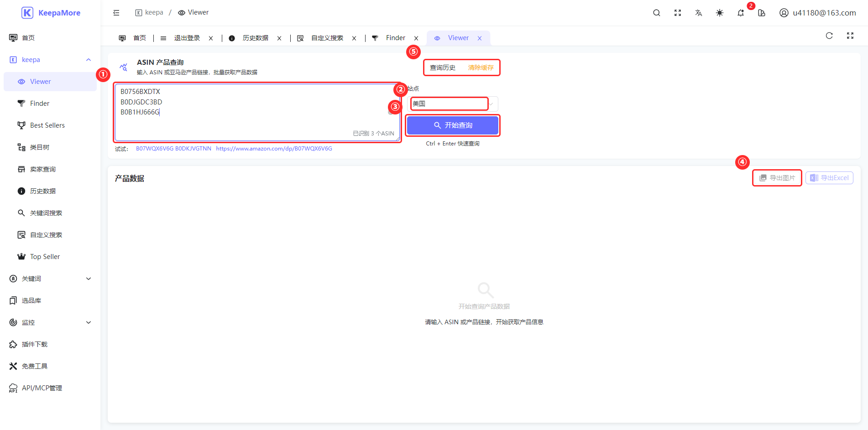
Task: Collapse the sidebar with the hamburger icon
Action: [x=116, y=13]
